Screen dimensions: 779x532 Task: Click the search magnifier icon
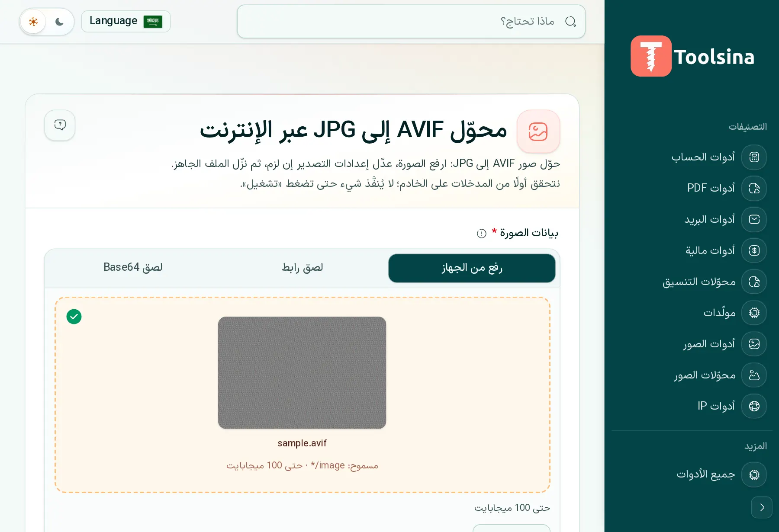(x=570, y=21)
